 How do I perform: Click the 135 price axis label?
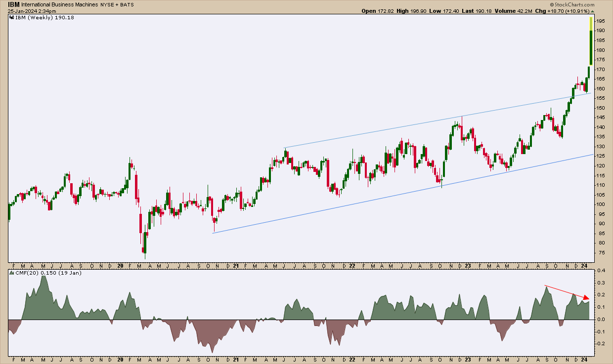[x=600, y=137]
